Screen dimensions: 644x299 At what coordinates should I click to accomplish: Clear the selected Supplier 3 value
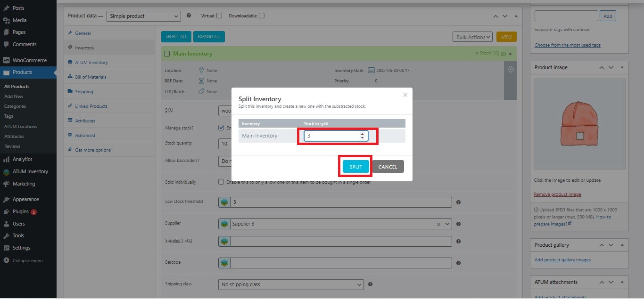[438, 225]
